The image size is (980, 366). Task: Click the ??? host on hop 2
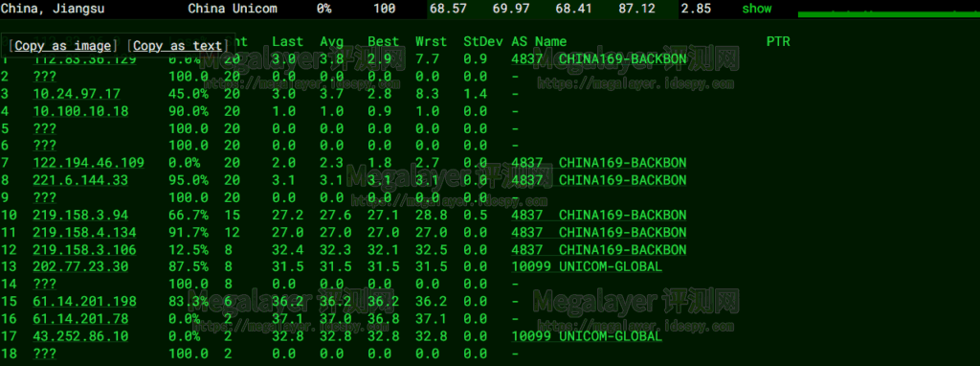click(x=45, y=77)
